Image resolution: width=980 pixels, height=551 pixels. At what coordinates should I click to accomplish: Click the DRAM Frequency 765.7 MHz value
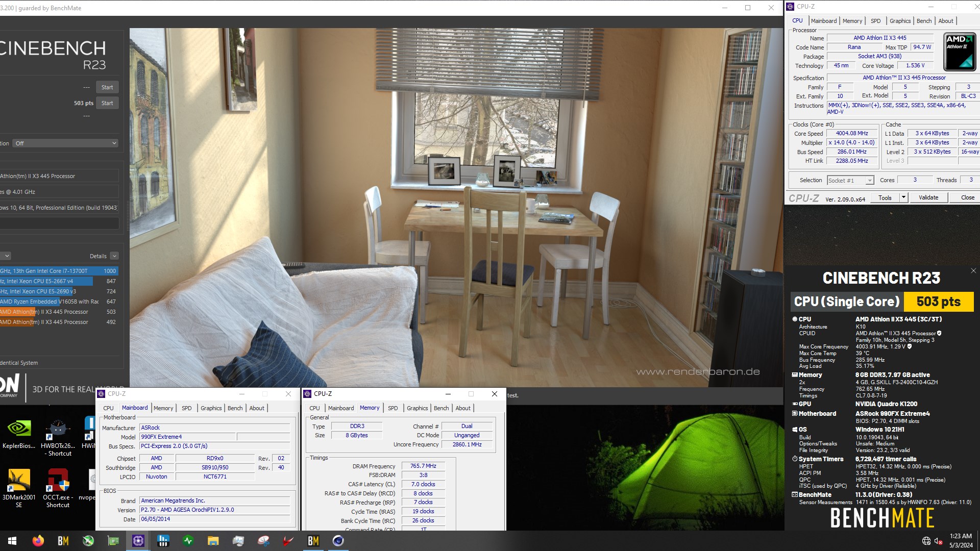pos(423,466)
